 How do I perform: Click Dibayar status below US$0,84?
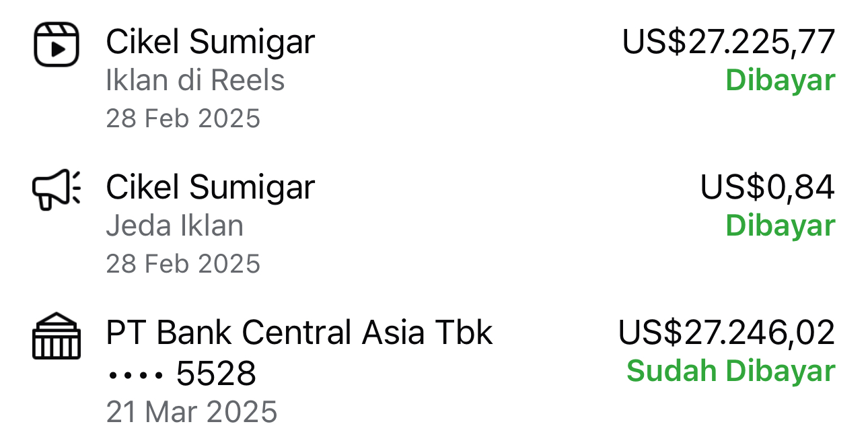[x=780, y=226]
